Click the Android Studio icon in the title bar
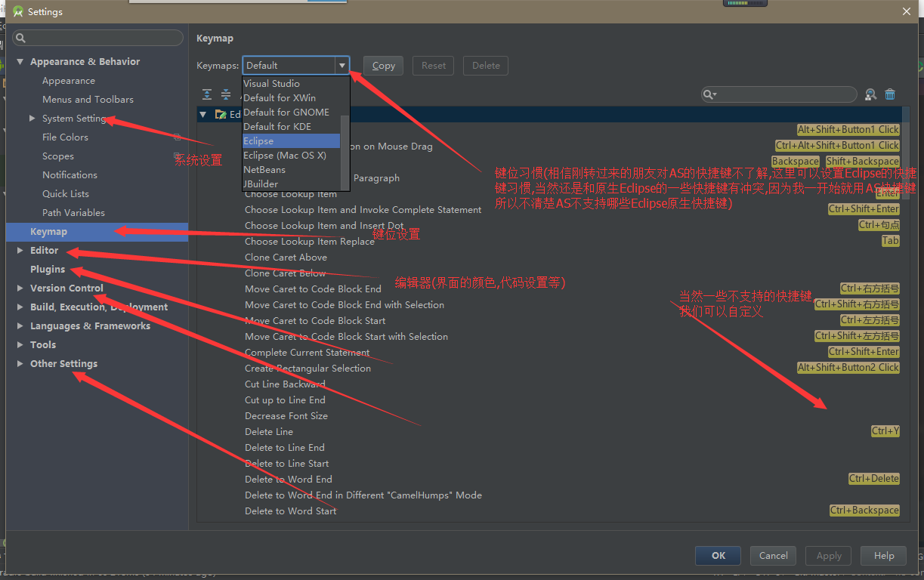 tap(18, 11)
